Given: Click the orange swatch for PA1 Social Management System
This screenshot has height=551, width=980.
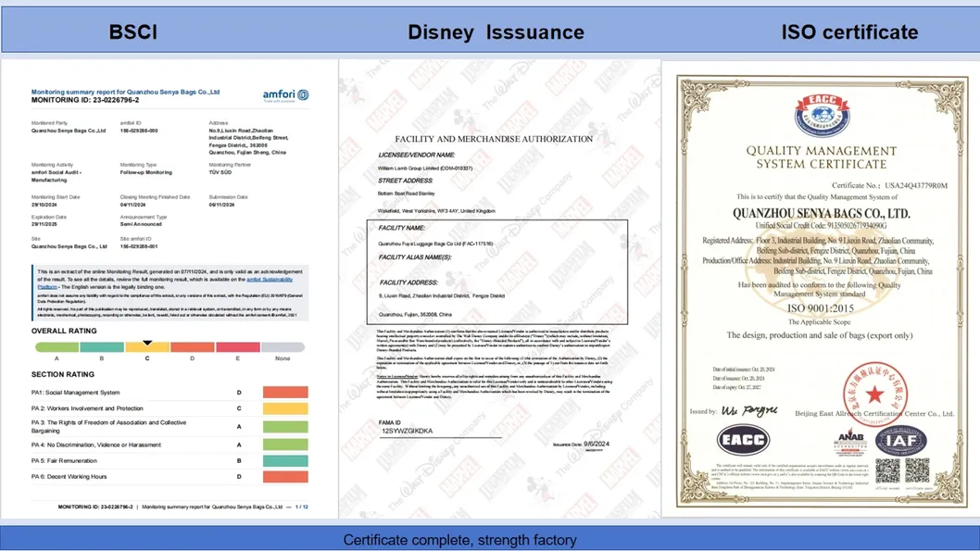Looking at the screenshot, I should click(x=285, y=393).
